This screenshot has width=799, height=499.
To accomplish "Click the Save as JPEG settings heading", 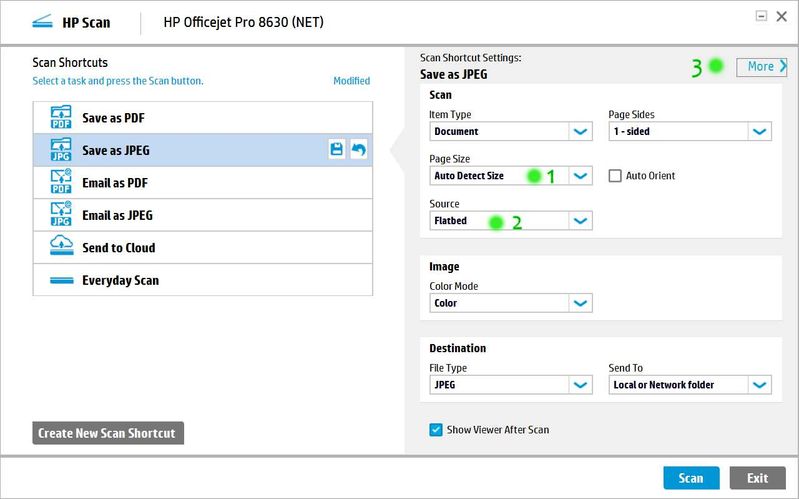I will click(454, 74).
